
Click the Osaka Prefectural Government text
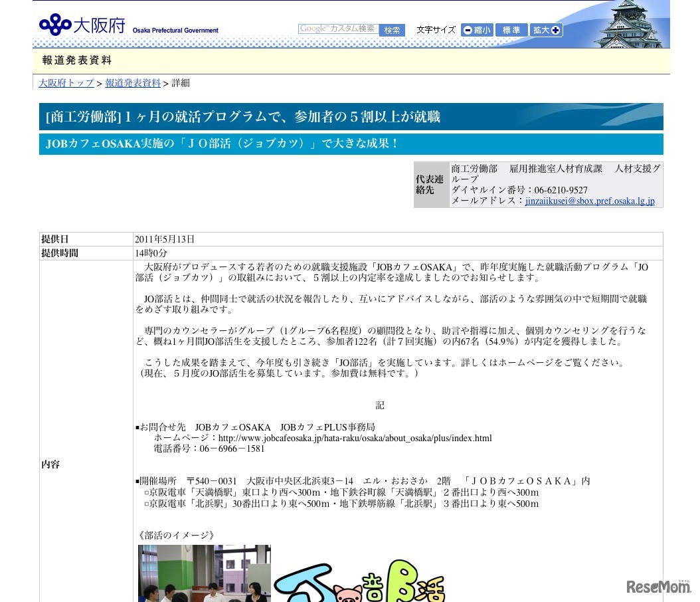[x=175, y=31]
